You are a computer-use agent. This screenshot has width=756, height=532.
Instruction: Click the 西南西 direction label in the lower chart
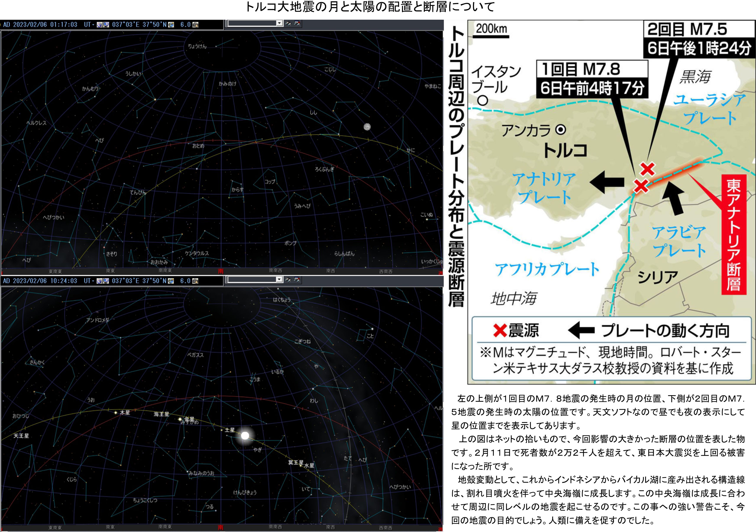(x=385, y=528)
